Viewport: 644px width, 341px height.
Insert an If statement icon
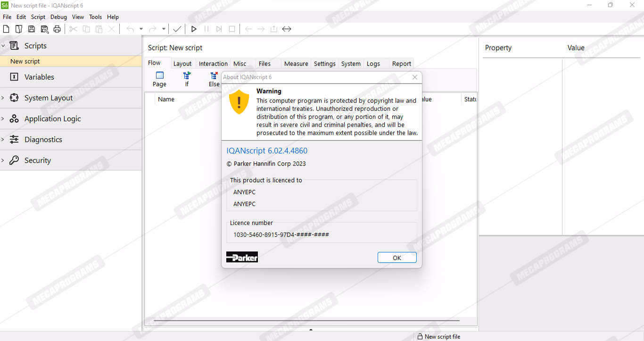[187, 79]
